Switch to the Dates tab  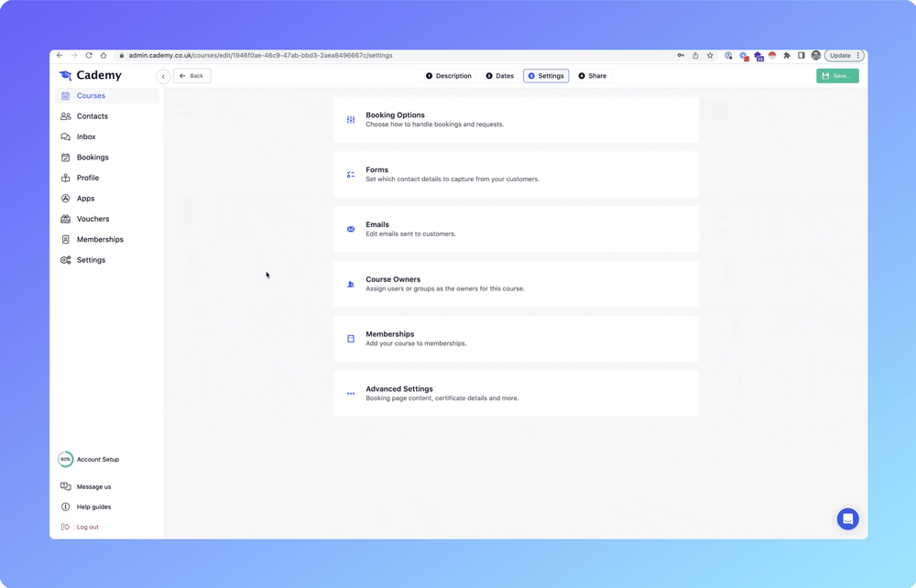pyautogui.click(x=500, y=76)
